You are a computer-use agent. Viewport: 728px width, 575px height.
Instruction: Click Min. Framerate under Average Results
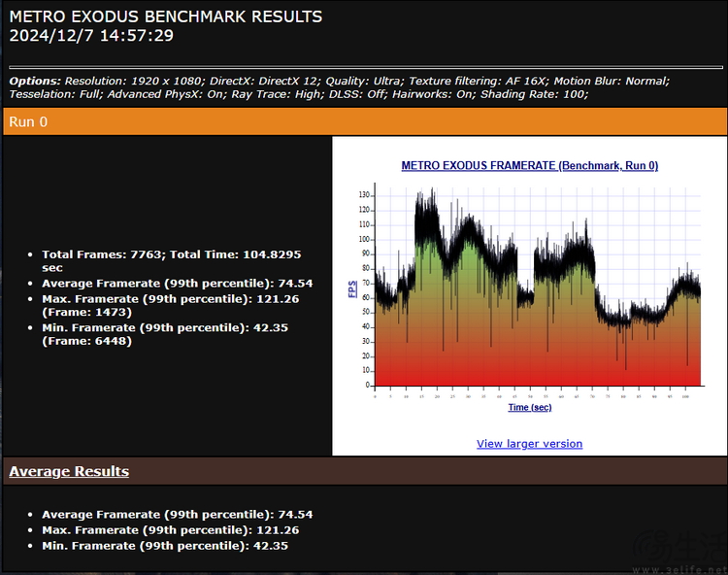[165, 546]
